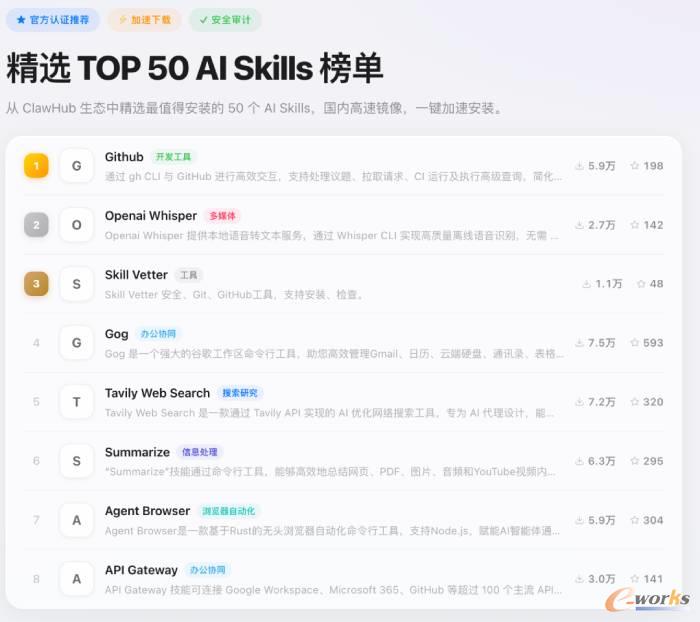The image size is (700, 622).
Task: Select the 工具 tag next to Skill Vetter
Action: pos(188,275)
